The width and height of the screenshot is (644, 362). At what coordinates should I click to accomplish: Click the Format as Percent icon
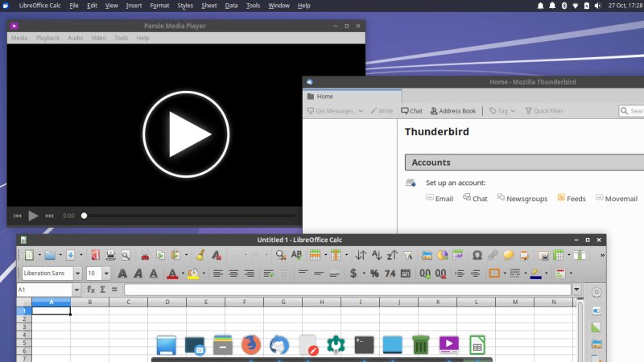click(374, 273)
